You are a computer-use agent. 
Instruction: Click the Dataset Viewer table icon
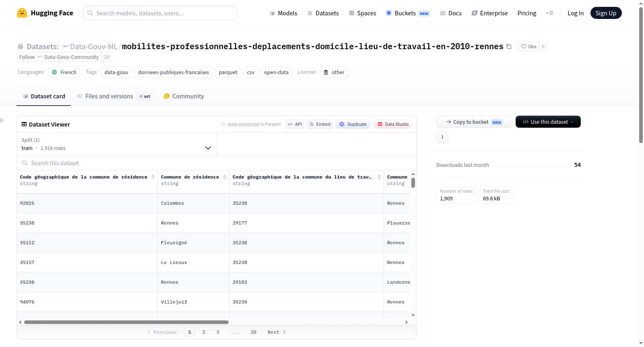24,124
